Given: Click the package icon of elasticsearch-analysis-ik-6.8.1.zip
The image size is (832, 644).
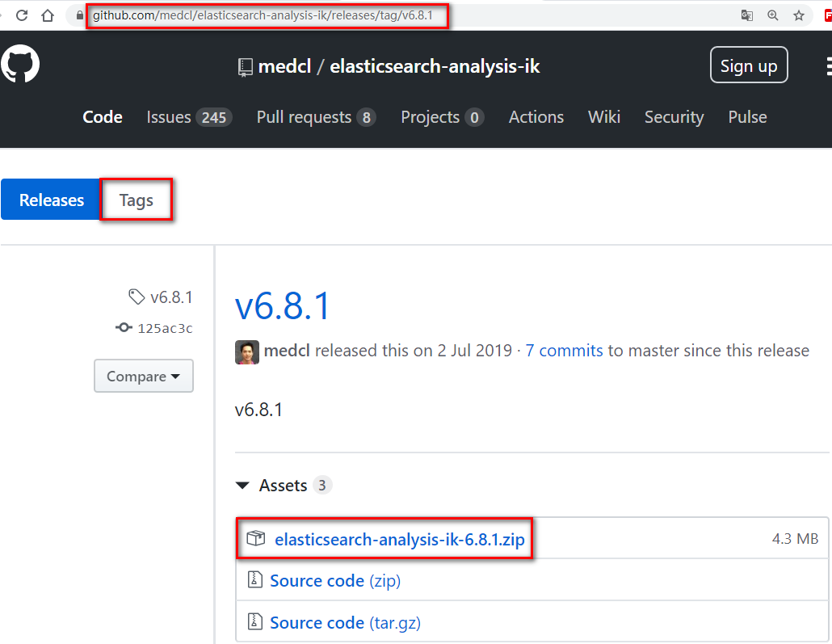Looking at the screenshot, I should tap(256, 538).
